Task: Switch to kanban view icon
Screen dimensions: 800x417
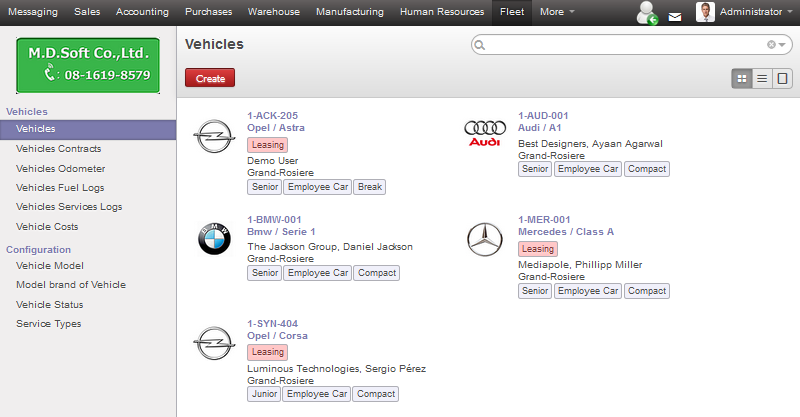Action: pyautogui.click(x=742, y=79)
